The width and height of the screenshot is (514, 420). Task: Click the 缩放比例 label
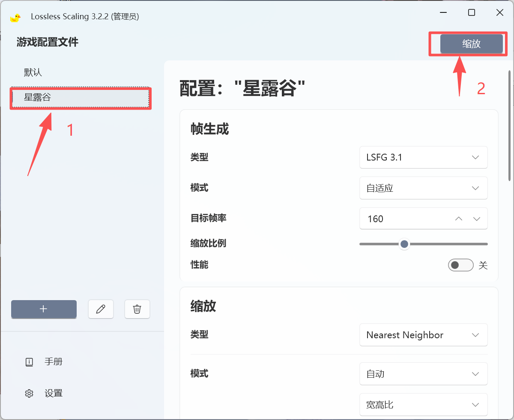[x=208, y=243]
